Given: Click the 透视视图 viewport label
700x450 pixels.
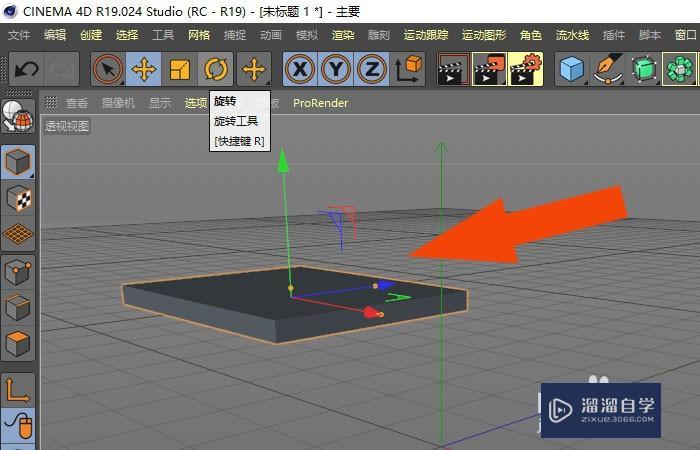Looking at the screenshot, I should [x=67, y=126].
